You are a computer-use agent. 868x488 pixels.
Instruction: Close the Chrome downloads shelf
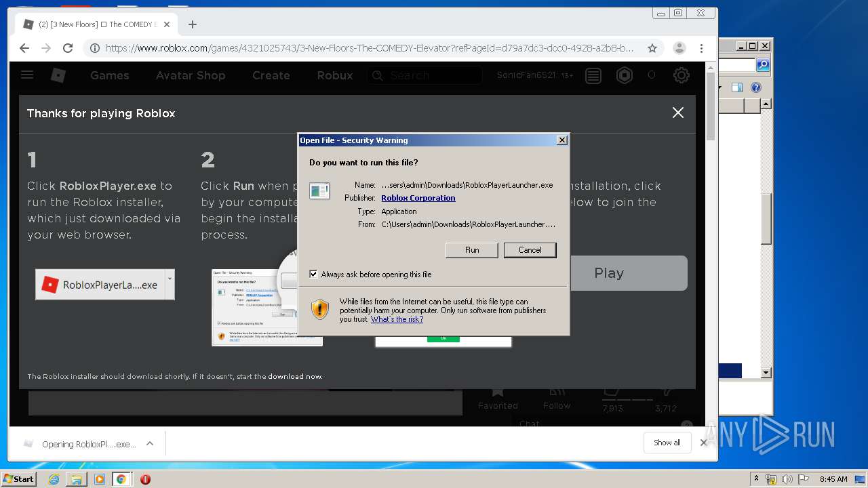[x=703, y=443]
